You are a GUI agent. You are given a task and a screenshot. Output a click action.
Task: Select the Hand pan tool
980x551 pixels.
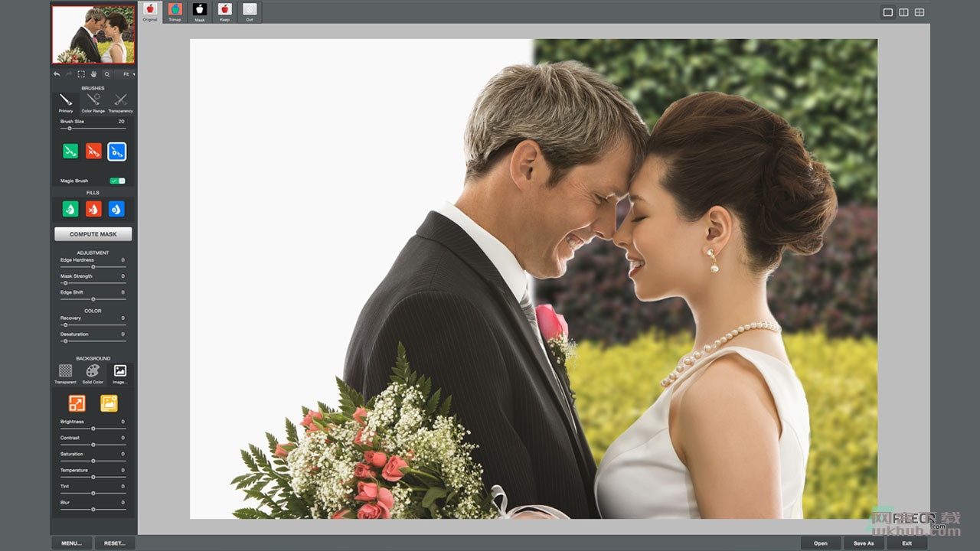coord(93,74)
